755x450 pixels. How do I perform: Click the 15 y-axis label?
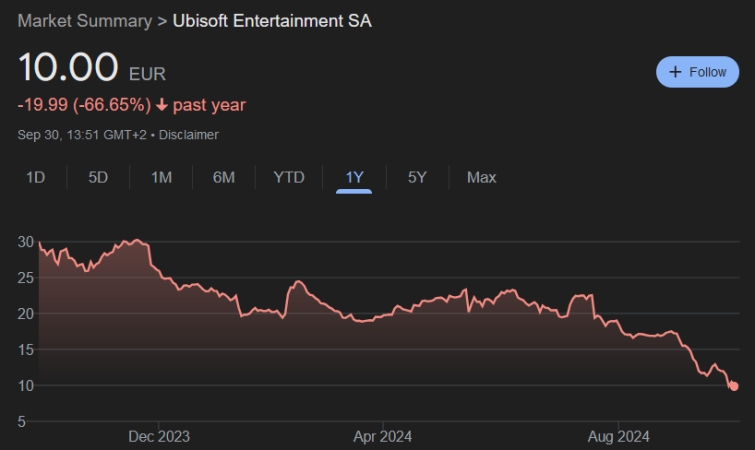(x=26, y=350)
